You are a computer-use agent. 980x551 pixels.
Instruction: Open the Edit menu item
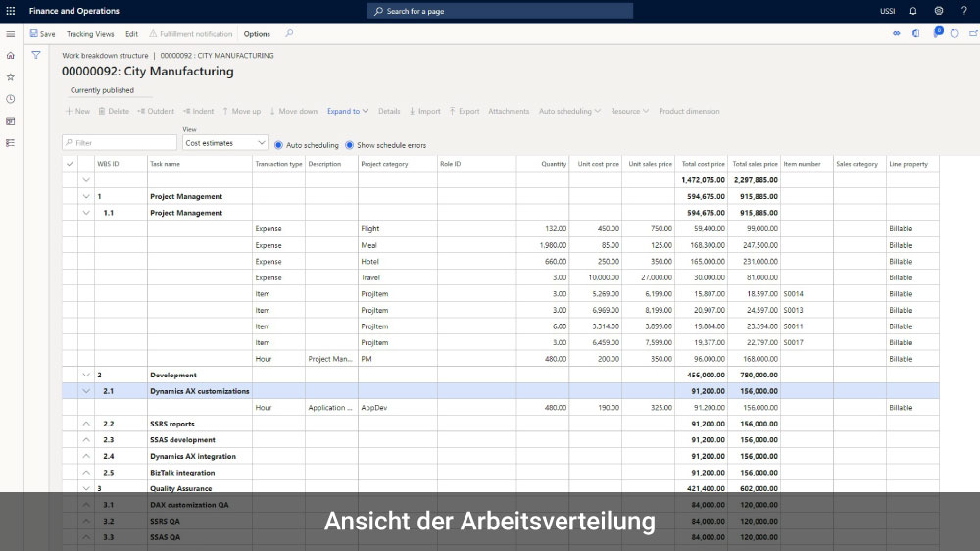pyautogui.click(x=132, y=34)
